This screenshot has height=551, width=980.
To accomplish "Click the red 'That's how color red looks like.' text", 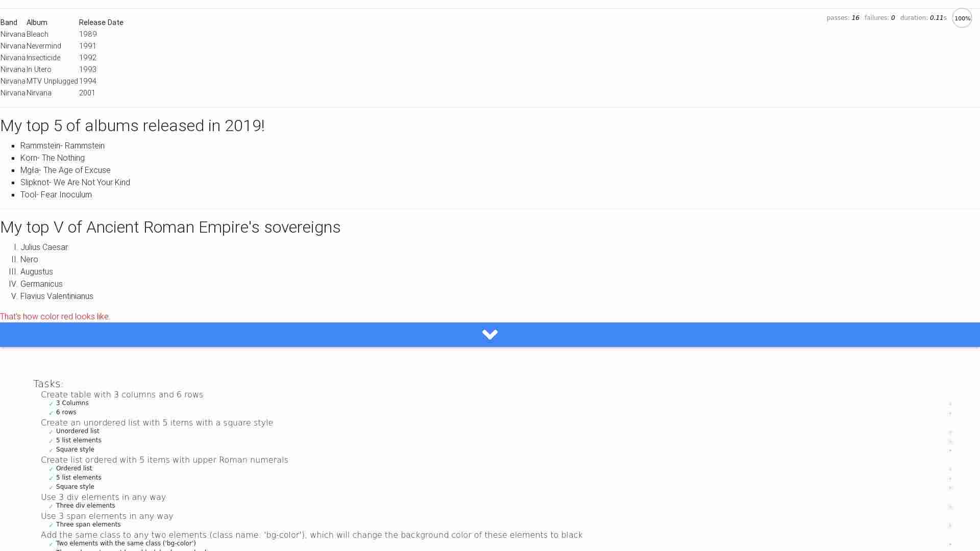I will pos(55,316).
